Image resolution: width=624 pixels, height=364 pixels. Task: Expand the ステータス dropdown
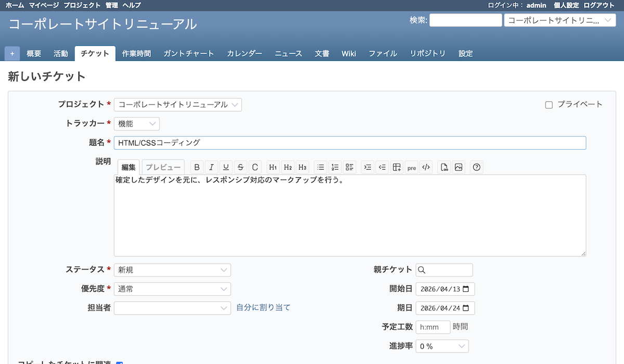pos(172,270)
